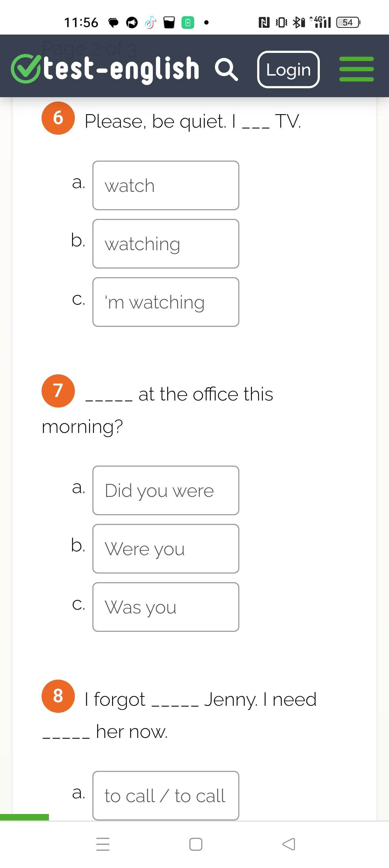The height and width of the screenshot is (868, 389).
Task: Tap the test-english site title text
Action: click(122, 69)
